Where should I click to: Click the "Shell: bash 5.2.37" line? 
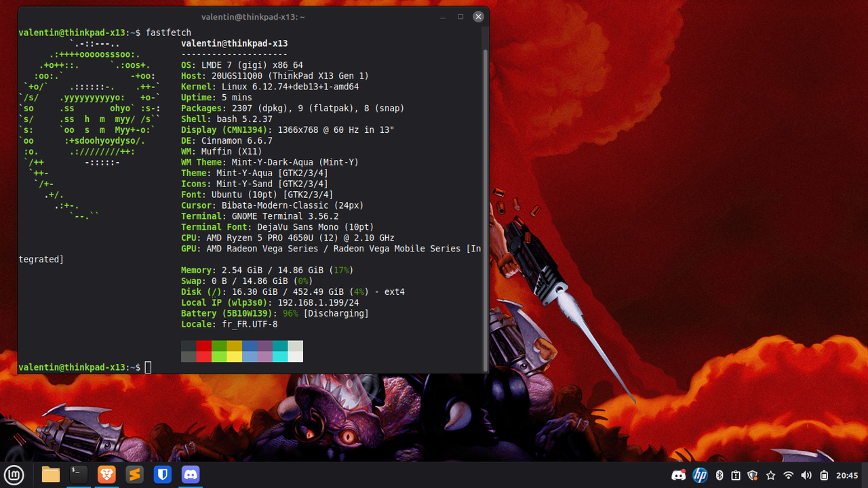pyautogui.click(x=226, y=119)
